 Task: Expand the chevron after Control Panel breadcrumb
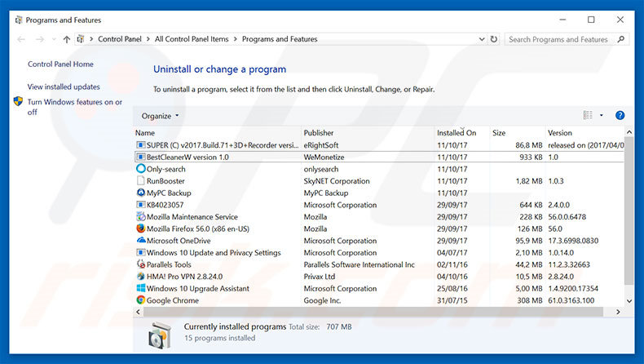(148, 39)
